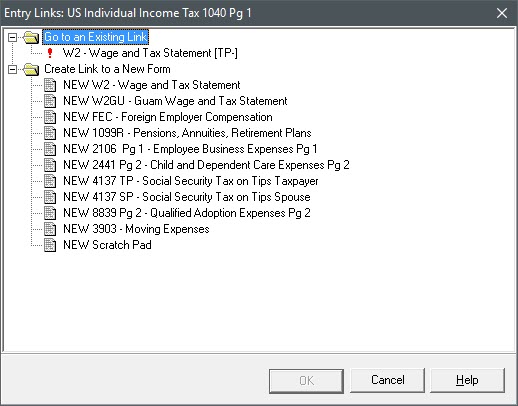
Task: Click document icon beside NEW 1099R entry
Action: coord(50,133)
